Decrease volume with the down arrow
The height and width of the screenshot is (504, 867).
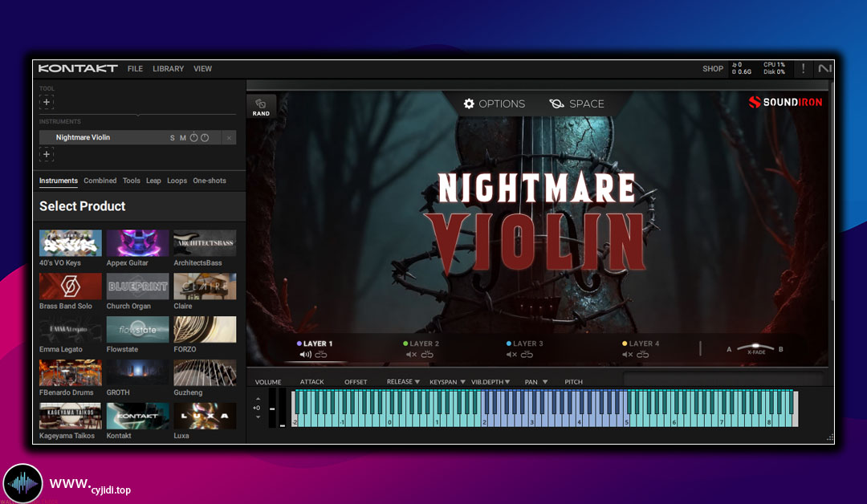coord(258,417)
